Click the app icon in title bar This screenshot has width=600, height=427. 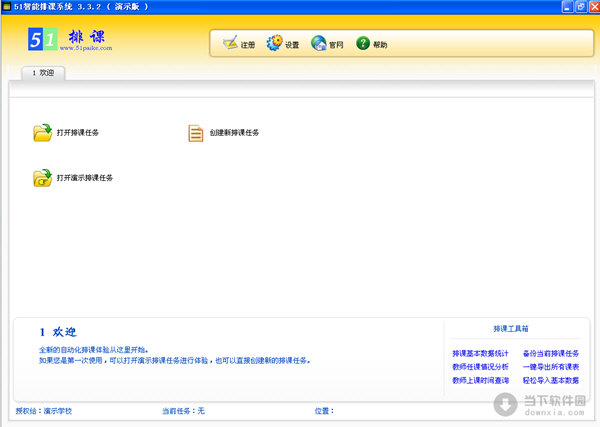tap(7, 6)
